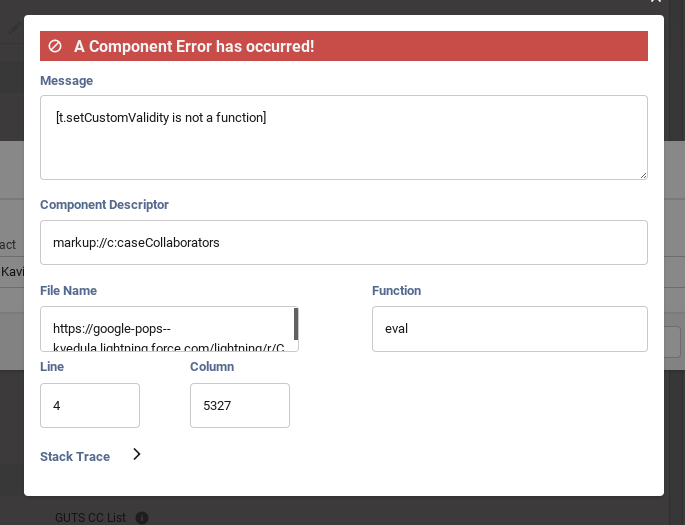
Task: Click the Column field showing 5327
Action: coord(240,405)
